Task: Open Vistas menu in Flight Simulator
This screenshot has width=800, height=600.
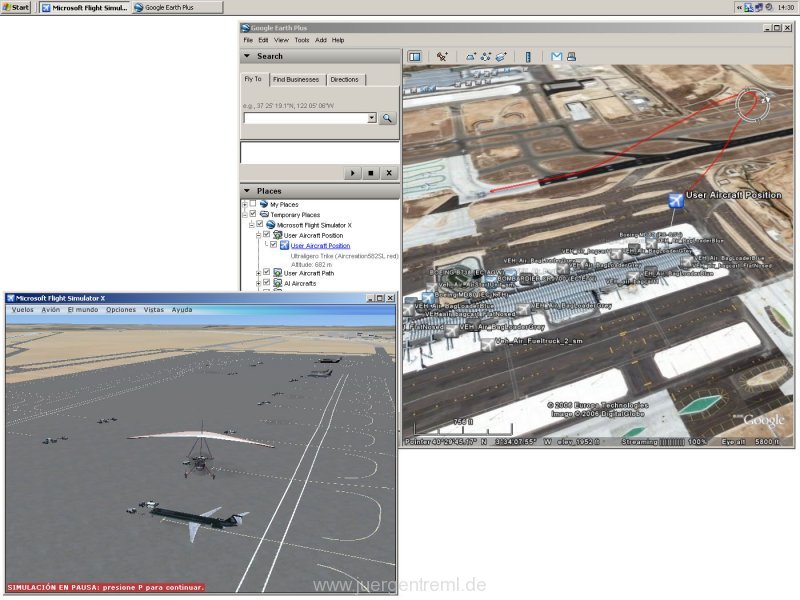Action: click(154, 310)
